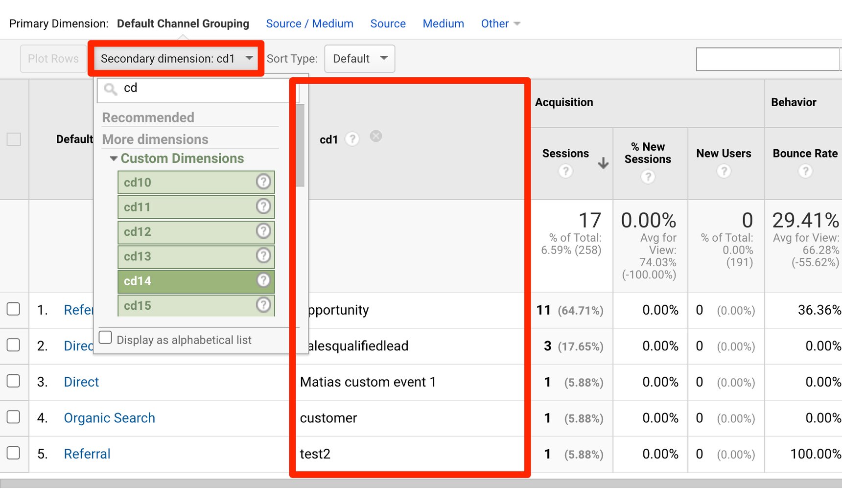This screenshot has height=504, width=842.
Task: Open the help tooltip for cd14
Action: click(x=264, y=280)
